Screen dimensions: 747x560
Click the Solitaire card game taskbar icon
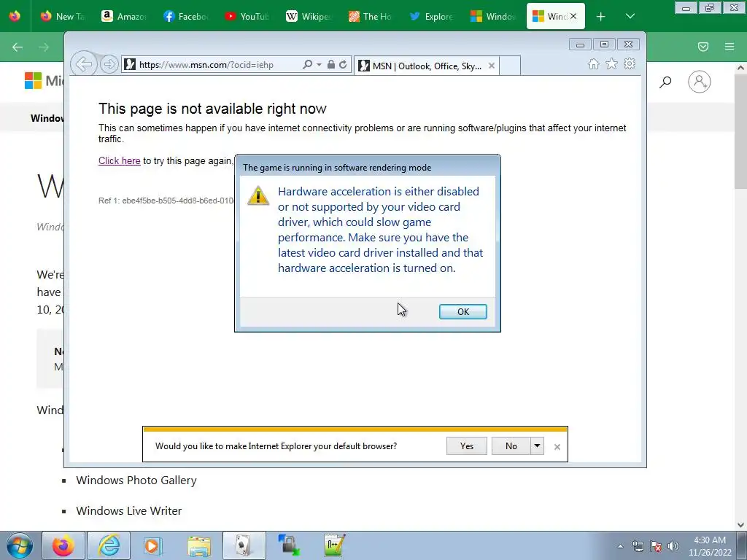pos(244,545)
